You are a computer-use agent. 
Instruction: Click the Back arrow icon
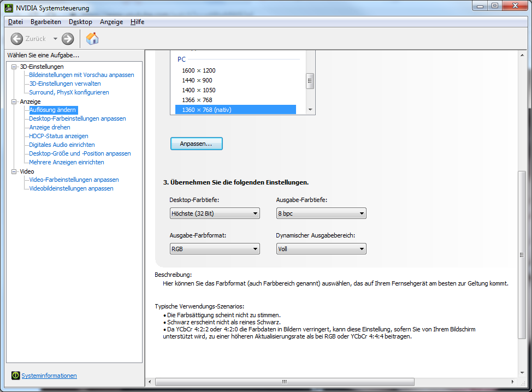click(x=16, y=39)
